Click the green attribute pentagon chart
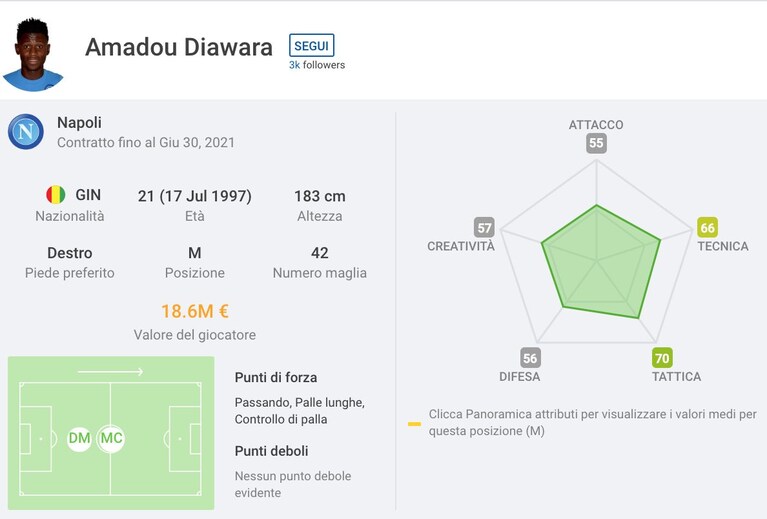The height and width of the screenshot is (519, 767). click(x=601, y=262)
